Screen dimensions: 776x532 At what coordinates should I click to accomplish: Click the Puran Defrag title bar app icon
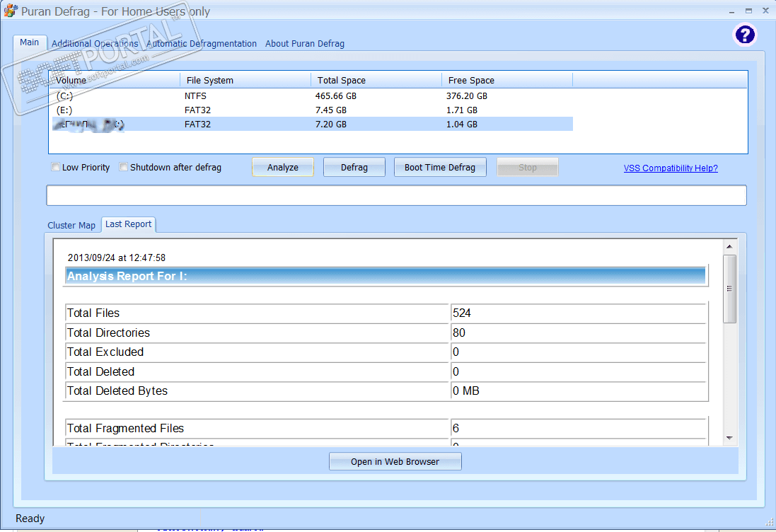[x=11, y=11]
